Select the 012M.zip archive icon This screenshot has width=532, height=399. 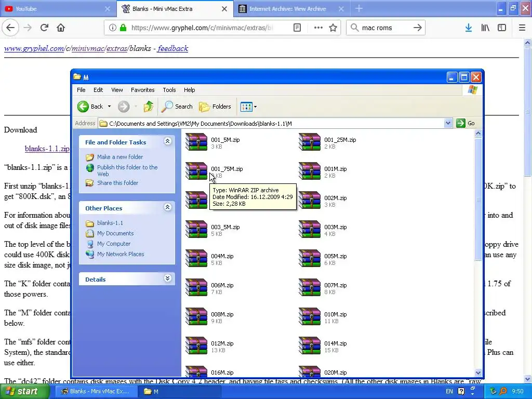[x=196, y=346]
